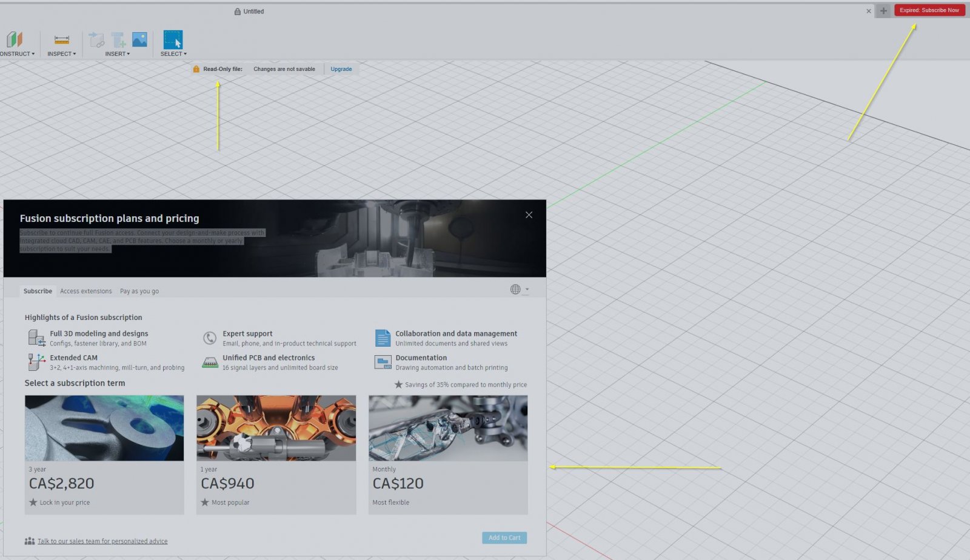Click the Insert Canvas image icon
The image size is (970, 560).
click(139, 39)
